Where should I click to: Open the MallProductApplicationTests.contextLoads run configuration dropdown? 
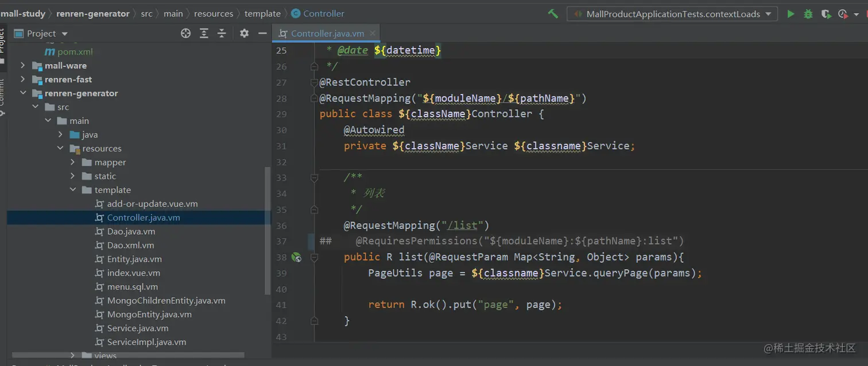(x=672, y=14)
